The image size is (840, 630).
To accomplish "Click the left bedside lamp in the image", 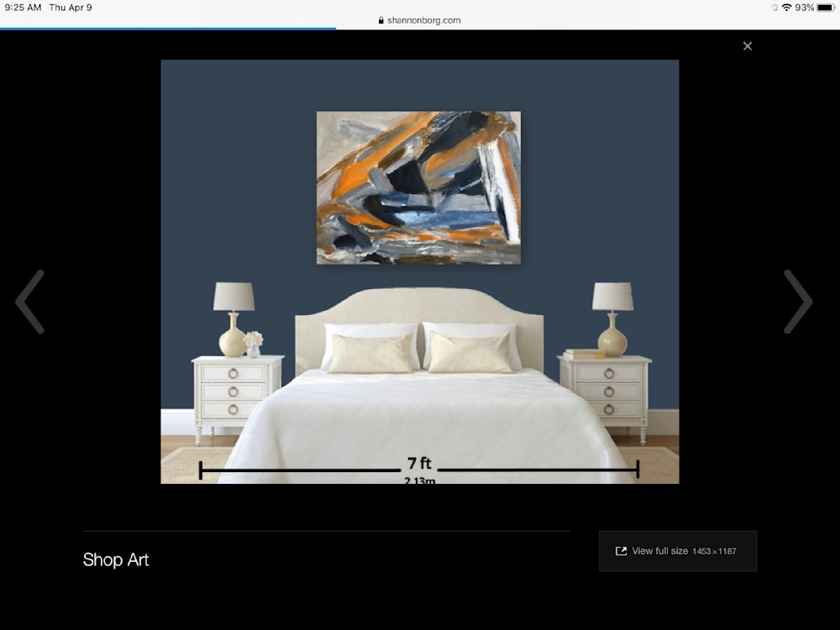I will (234, 318).
